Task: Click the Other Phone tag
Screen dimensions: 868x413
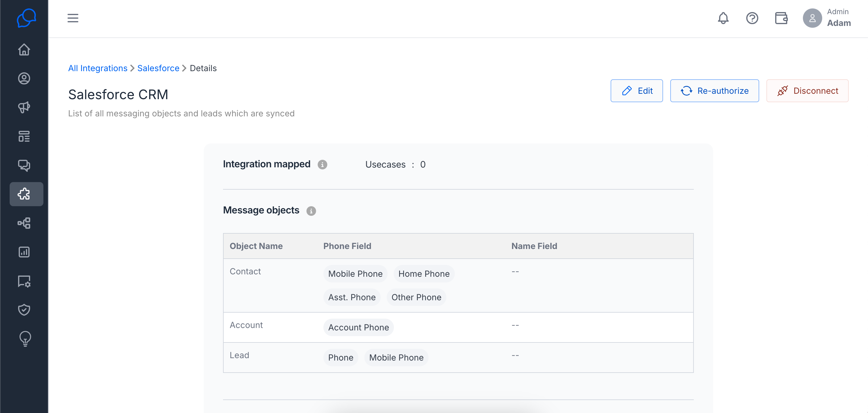Action: [x=416, y=297]
